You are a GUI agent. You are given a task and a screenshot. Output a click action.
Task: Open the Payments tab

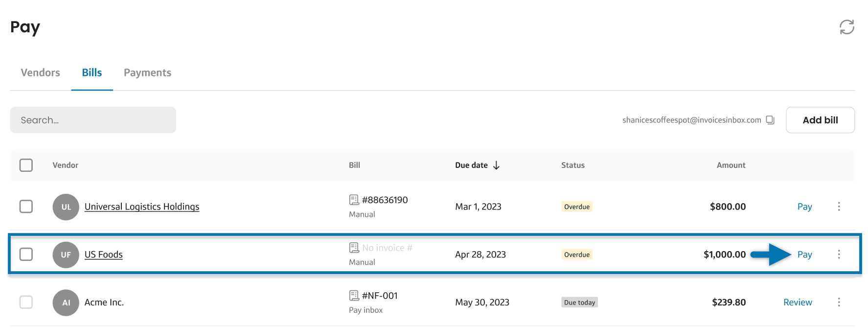point(147,72)
